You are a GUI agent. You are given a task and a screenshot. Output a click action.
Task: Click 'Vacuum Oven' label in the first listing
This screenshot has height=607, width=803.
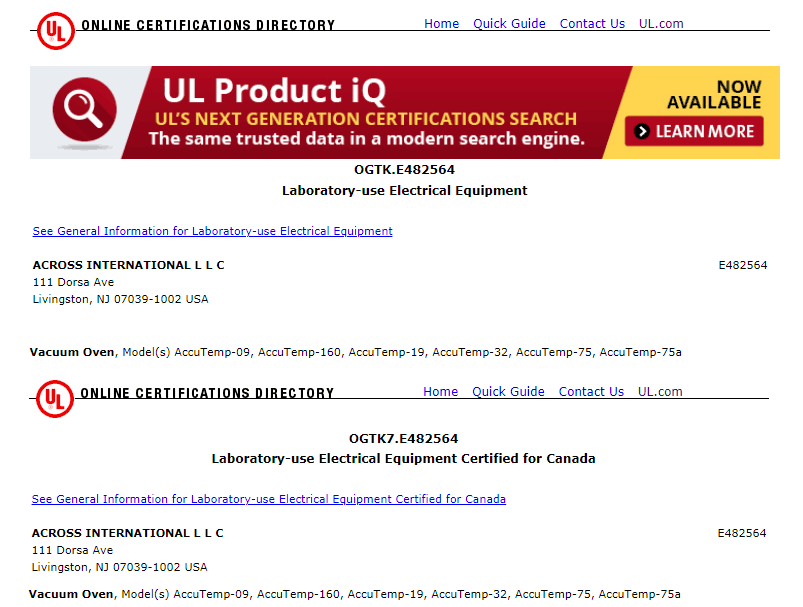coord(72,352)
